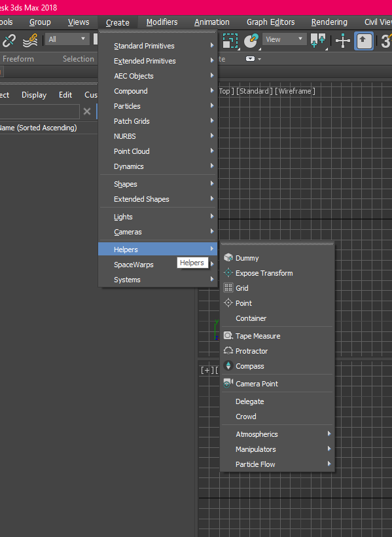
Task: Create a Dummy helper from submenu
Action: (x=277, y=258)
